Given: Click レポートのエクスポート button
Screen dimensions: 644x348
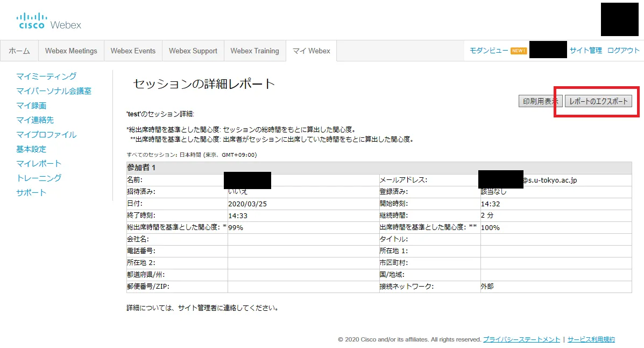Looking at the screenshot, I should point(598,101).
